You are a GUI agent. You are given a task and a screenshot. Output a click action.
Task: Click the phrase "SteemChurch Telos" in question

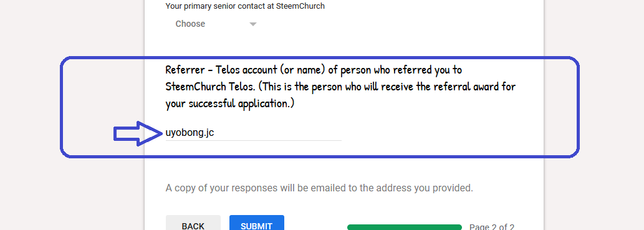click(210, 87)
